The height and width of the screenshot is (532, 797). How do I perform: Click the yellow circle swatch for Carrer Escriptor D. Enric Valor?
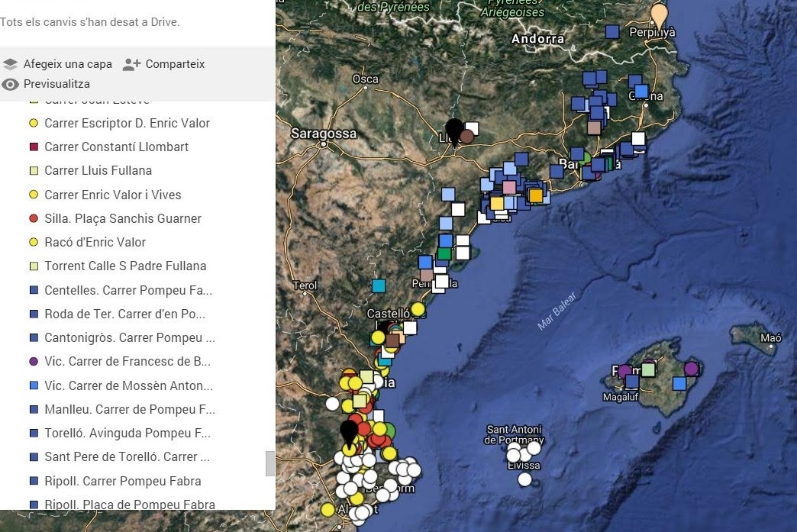pyautogui.click(x=34, y=123)
